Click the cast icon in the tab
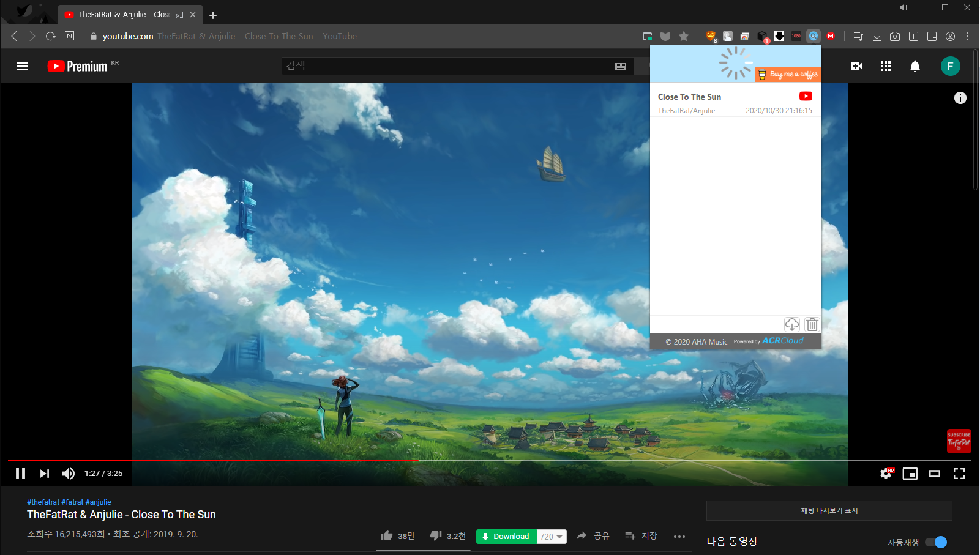Image resolution: width=980 pixels, height=555 pixels. click(x=179, y=15)
